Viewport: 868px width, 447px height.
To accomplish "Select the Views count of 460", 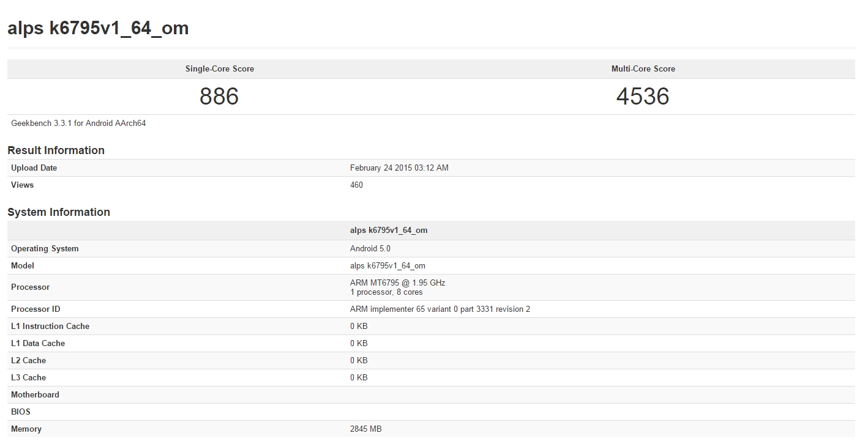I will 356,185.
